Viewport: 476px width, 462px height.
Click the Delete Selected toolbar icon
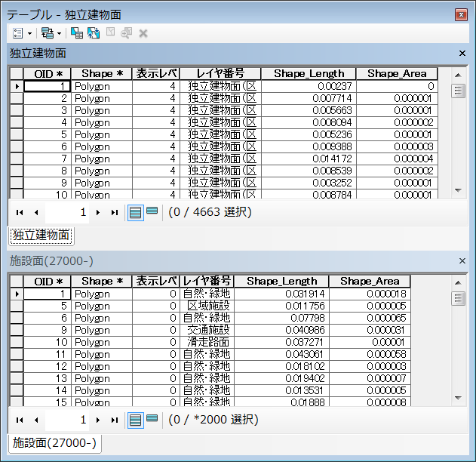click(x=143, y=33)
